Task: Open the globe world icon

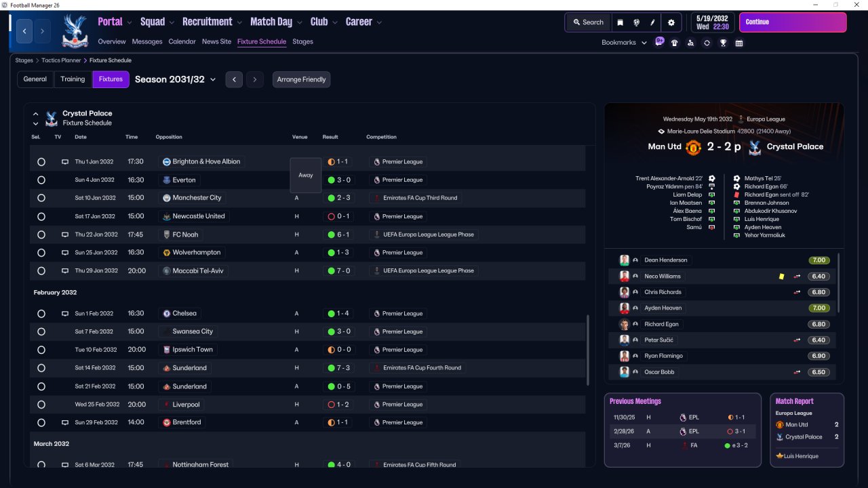Action: click(637, 22)
